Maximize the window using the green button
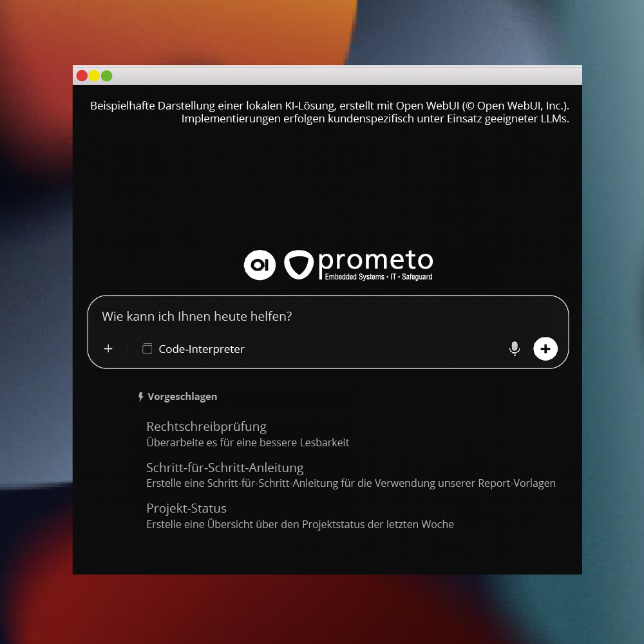 pos(107,76)
